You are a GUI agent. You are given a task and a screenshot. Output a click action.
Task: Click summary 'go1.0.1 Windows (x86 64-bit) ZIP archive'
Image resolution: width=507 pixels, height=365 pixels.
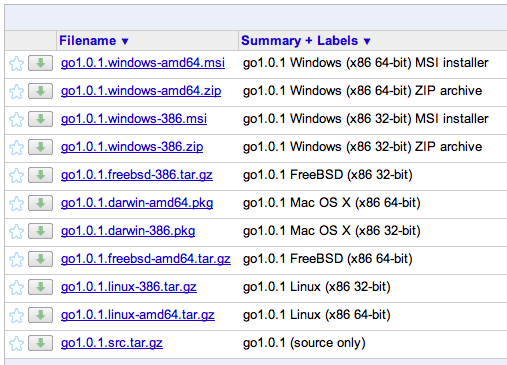363,91
